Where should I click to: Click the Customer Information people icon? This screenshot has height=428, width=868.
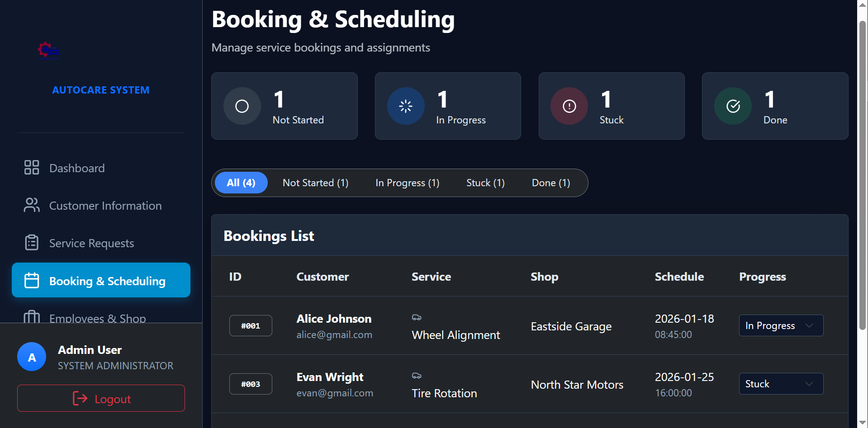[x=32, y=205]
